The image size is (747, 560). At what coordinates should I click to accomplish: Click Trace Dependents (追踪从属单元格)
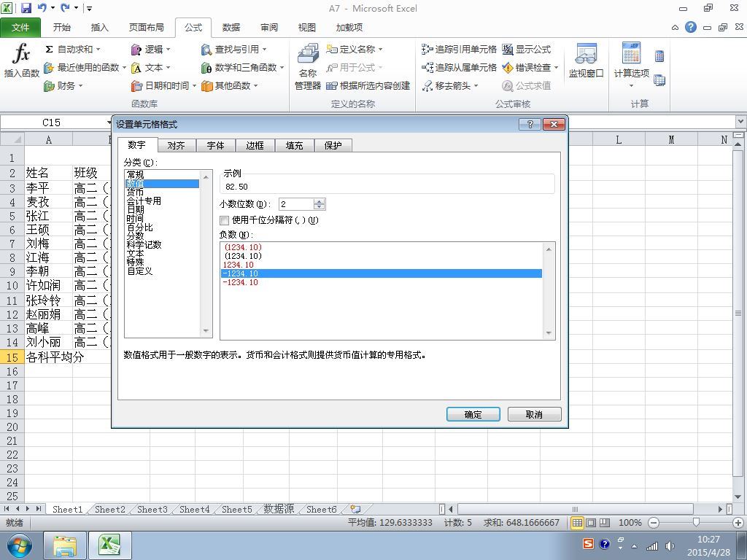(x=460, y=68)
